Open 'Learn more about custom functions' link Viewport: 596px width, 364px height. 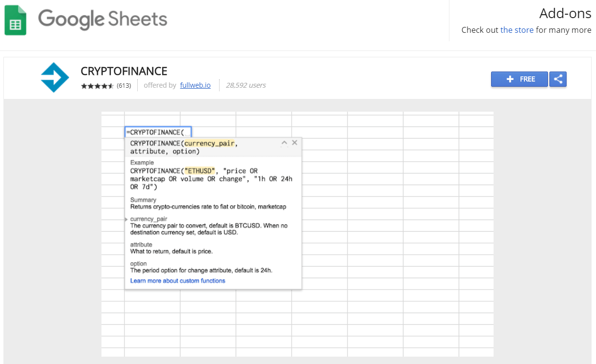(x=177, y=281)
